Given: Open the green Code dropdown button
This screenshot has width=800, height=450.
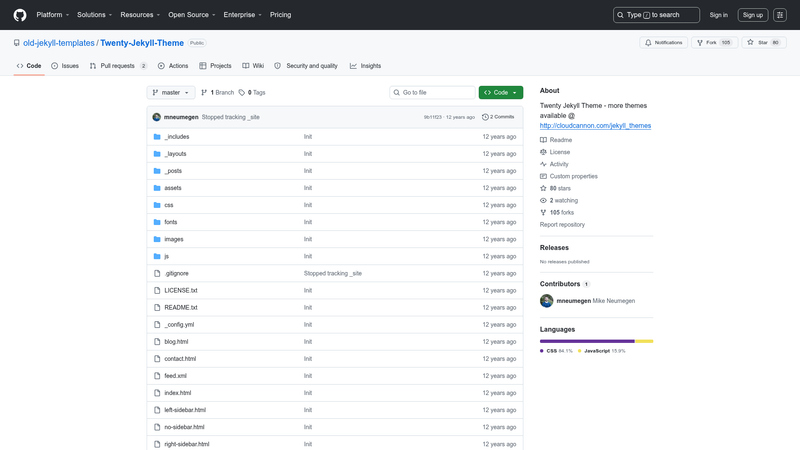Looking at the screenshot, I should [x=501, y=92].
